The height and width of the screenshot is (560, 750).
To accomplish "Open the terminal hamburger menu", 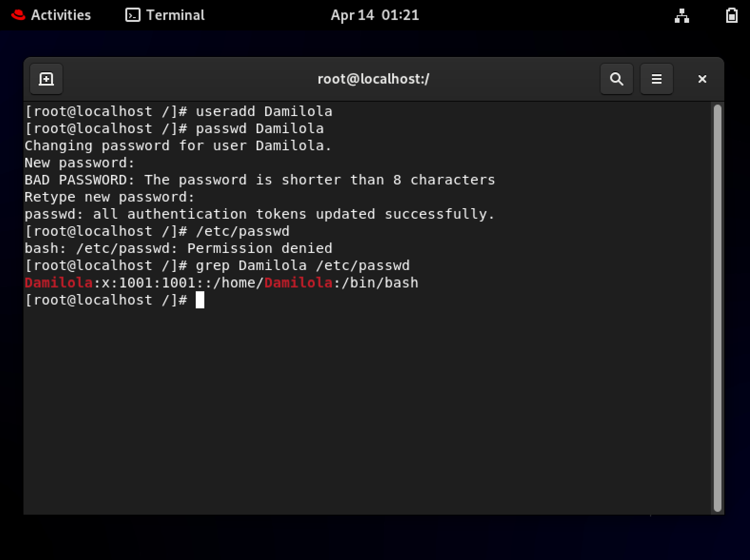I will pyautogui.click(x=656, y=79).
